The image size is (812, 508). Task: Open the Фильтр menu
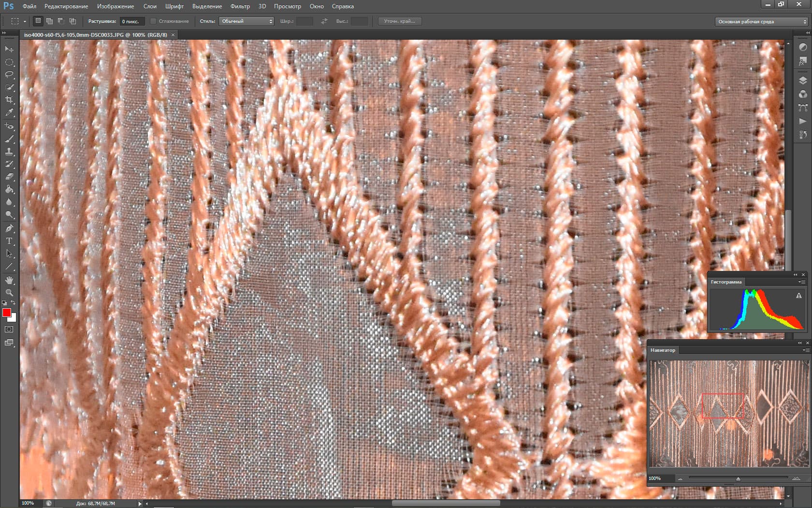tap(240, 6)
